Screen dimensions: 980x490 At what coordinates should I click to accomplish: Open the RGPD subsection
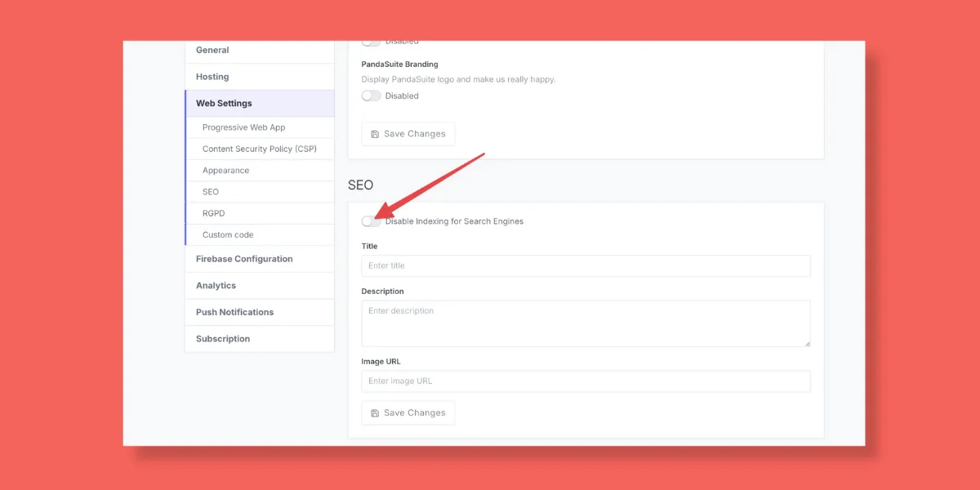[213, 213]
